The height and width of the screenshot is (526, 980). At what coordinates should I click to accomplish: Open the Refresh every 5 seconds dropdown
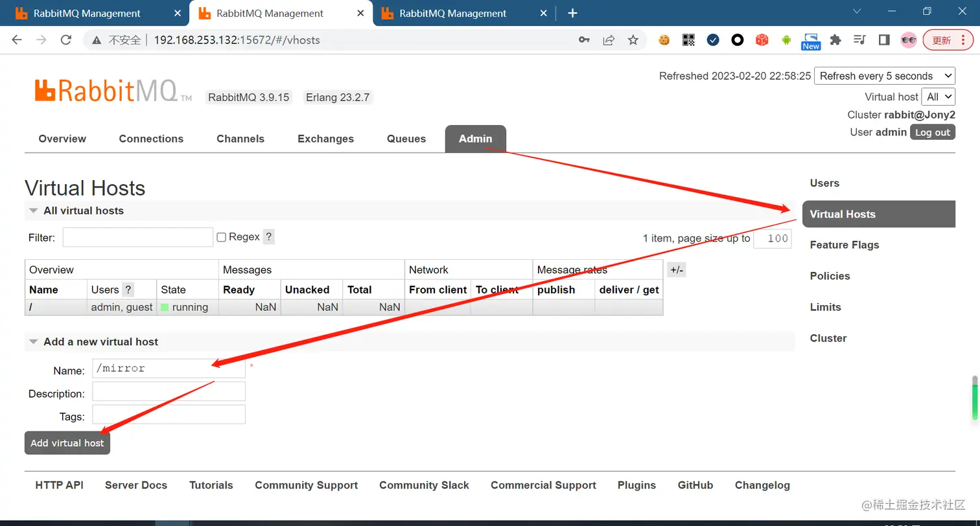pos(885,76)
